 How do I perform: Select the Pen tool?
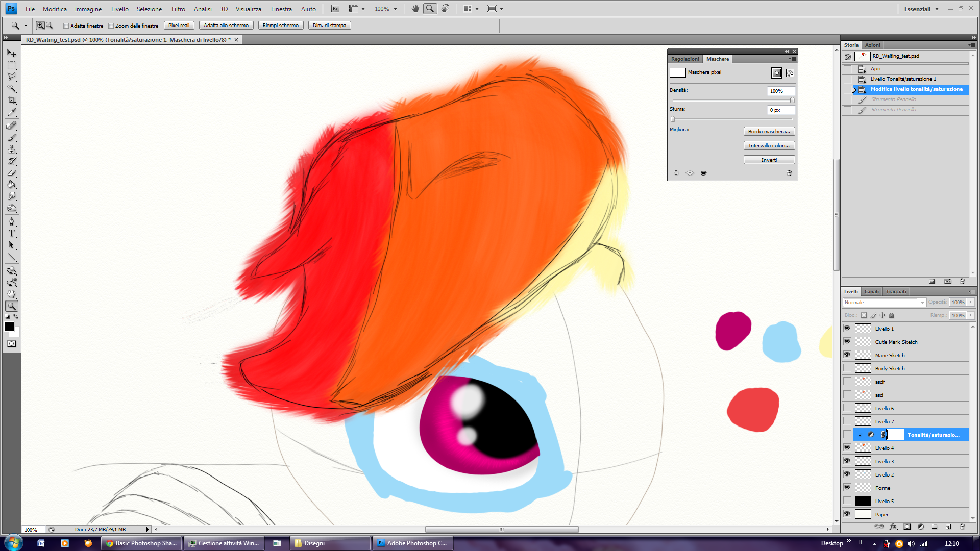tap(12, 222)
